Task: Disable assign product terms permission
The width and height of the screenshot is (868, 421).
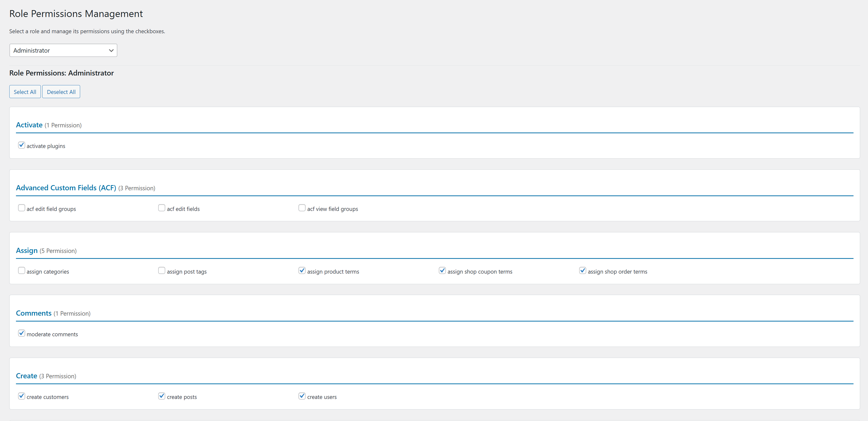Action: point(302,270)
